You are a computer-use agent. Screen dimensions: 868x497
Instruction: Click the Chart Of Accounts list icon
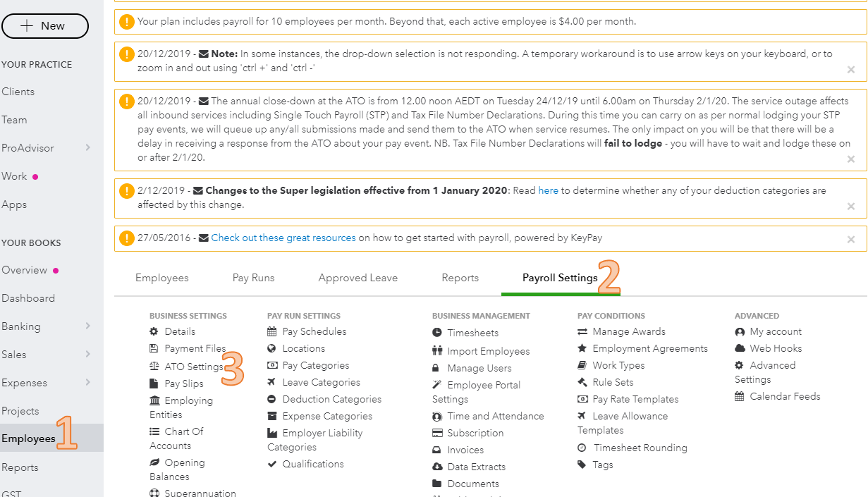pos(154,431)
